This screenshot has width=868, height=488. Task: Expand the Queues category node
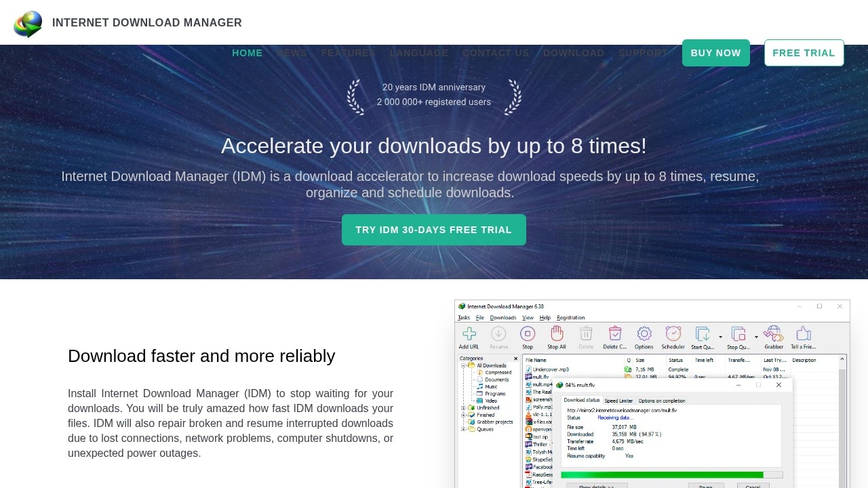click(462, 429)
